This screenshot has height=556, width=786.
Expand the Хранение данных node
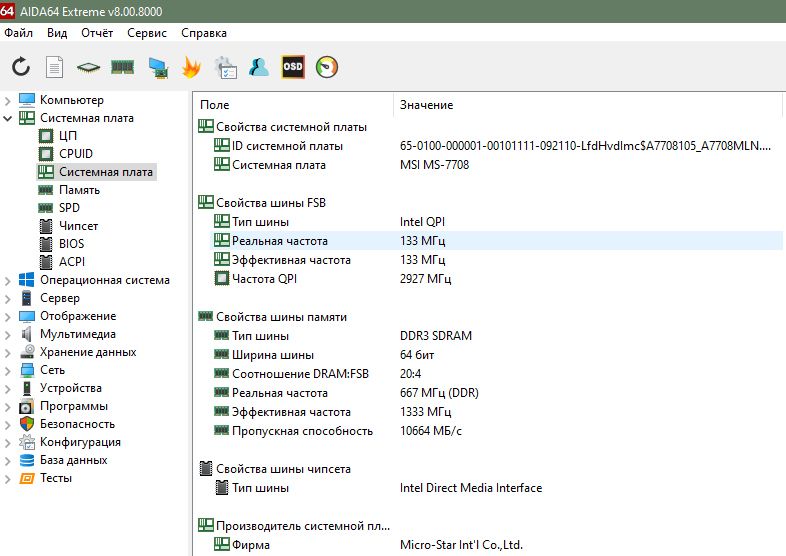pyautogui.click(x=8, y=353)
